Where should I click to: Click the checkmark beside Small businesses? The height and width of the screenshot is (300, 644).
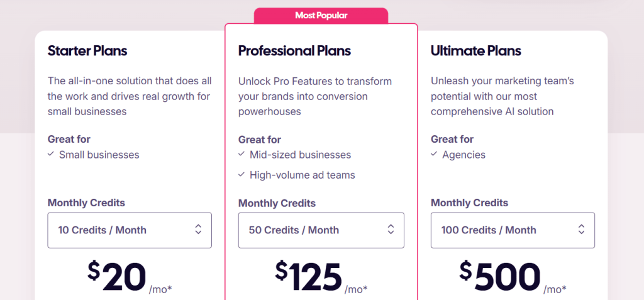pyautogui.click(x=51, y=154)
